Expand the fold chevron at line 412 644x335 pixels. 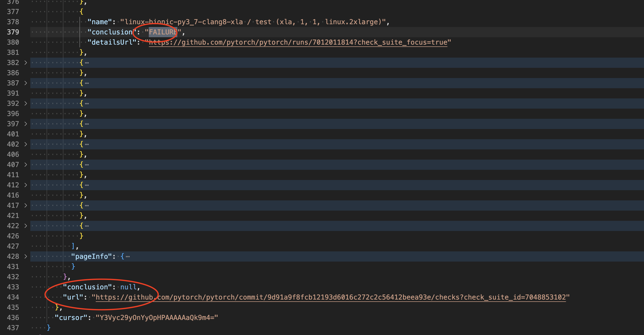point(25,185)
